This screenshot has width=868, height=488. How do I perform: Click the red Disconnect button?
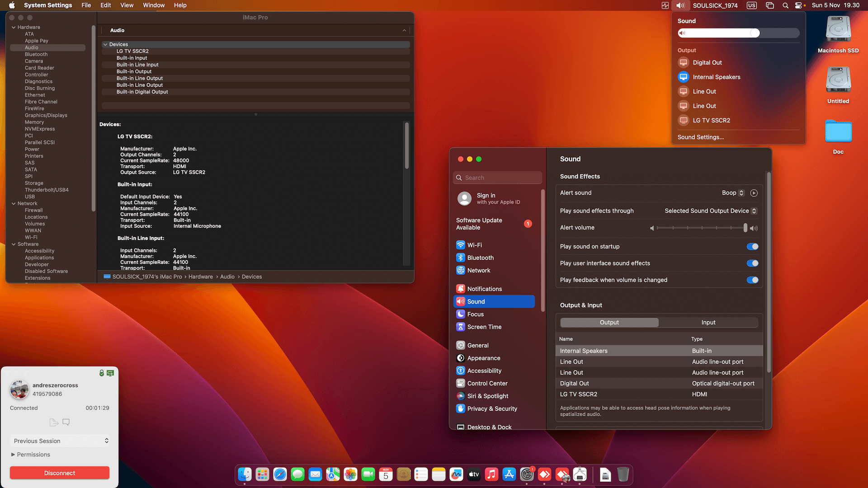pos(60,473)
